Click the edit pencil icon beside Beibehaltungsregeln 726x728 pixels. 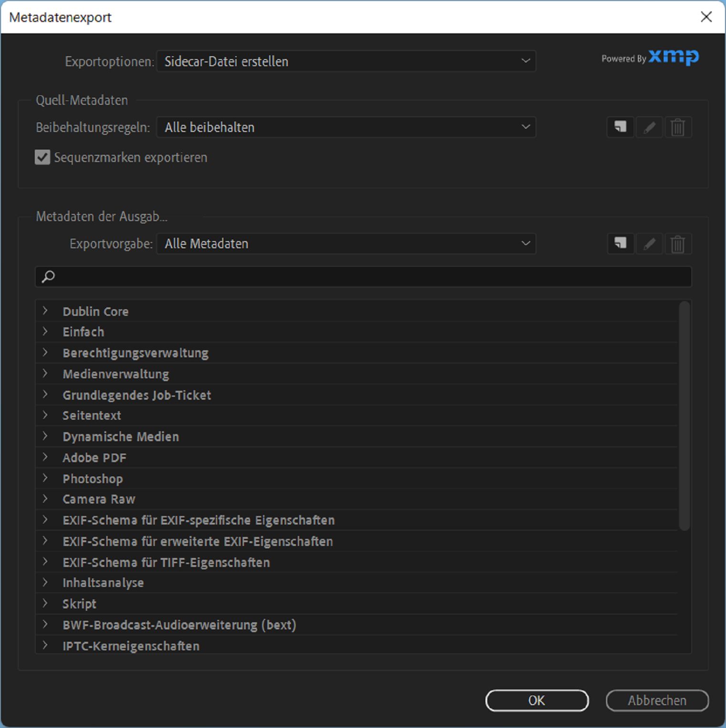649,127
